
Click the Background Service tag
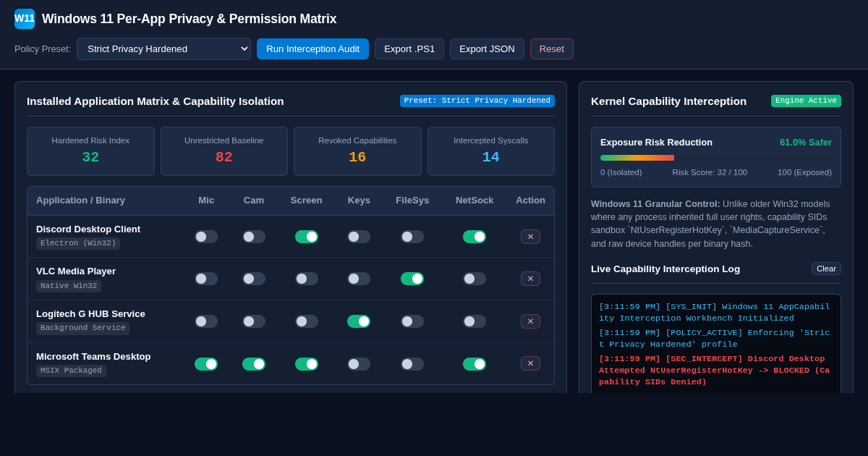(x=82, y=328)
